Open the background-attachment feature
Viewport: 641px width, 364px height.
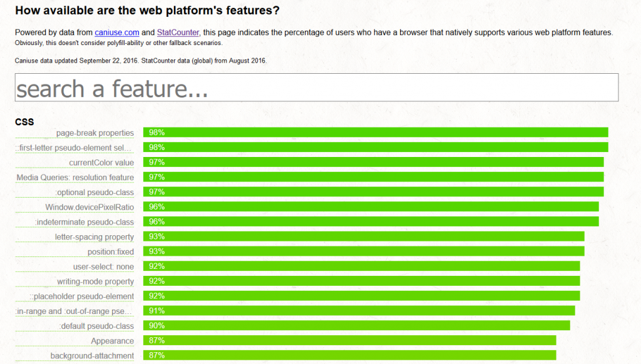coord(92,356)
